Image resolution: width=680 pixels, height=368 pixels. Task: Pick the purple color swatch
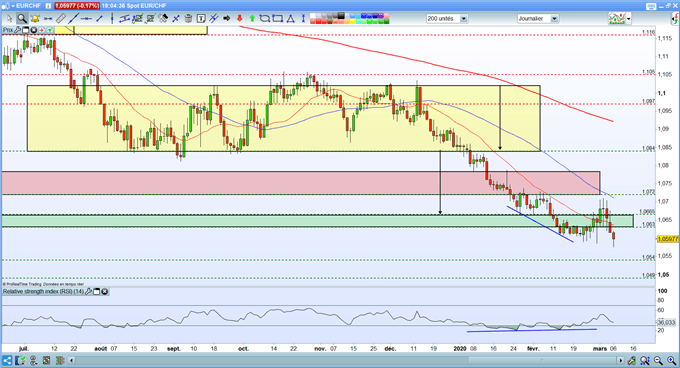click(381, 16)
